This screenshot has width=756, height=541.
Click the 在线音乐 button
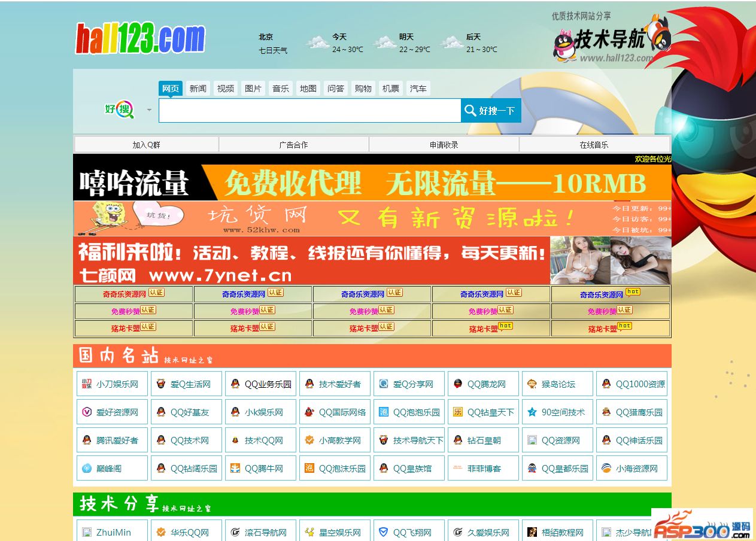point(594,145)
